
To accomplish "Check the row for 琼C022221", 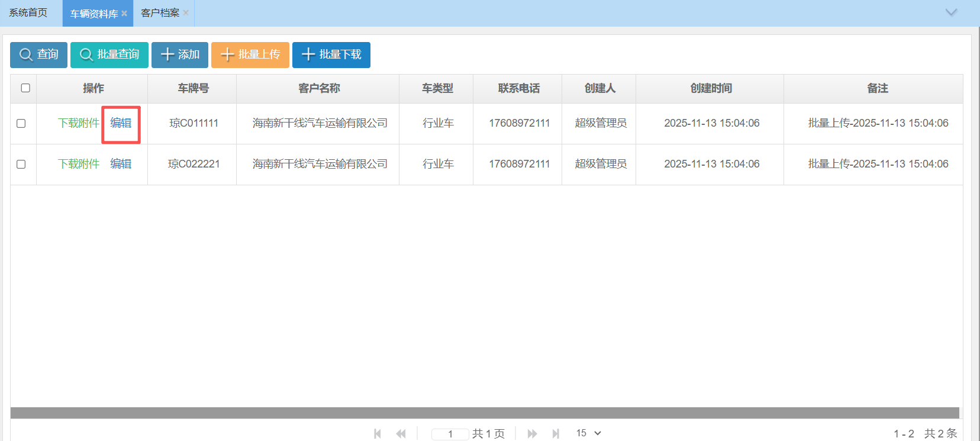I will pyautogui.click(x=21, y=165).
